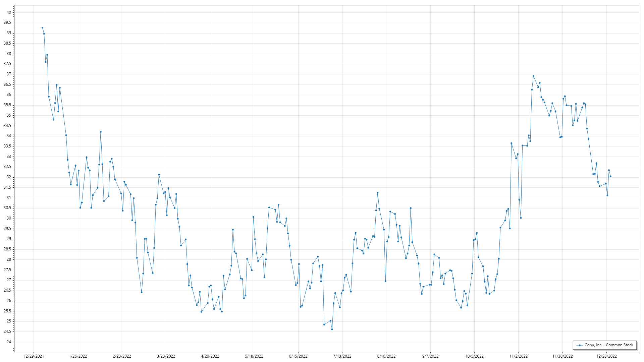Select the 7/13/2022 date label
The image size is (644, 362).
coord(342,356)
